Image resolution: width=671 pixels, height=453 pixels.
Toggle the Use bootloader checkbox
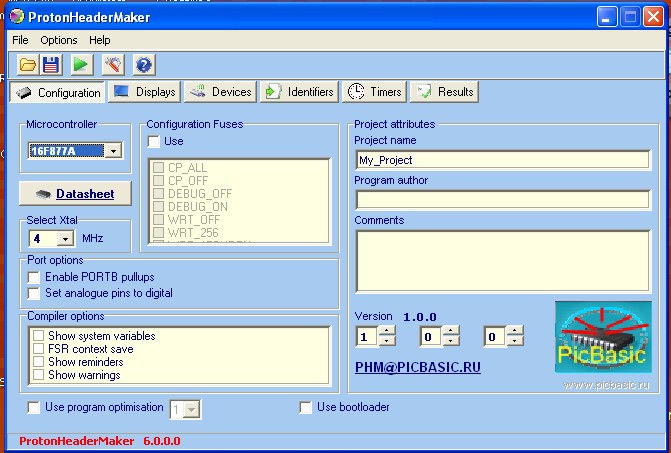pos(307,407)
